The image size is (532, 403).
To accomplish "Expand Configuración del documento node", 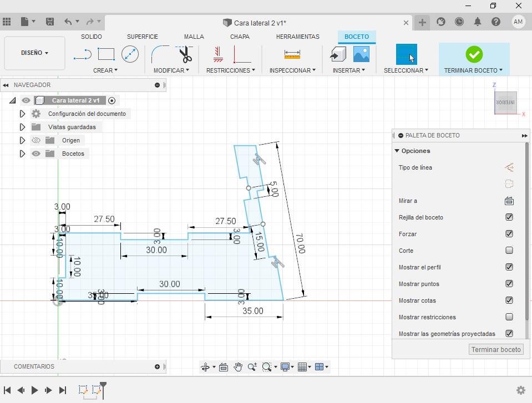I will click(x=22, y=114).
